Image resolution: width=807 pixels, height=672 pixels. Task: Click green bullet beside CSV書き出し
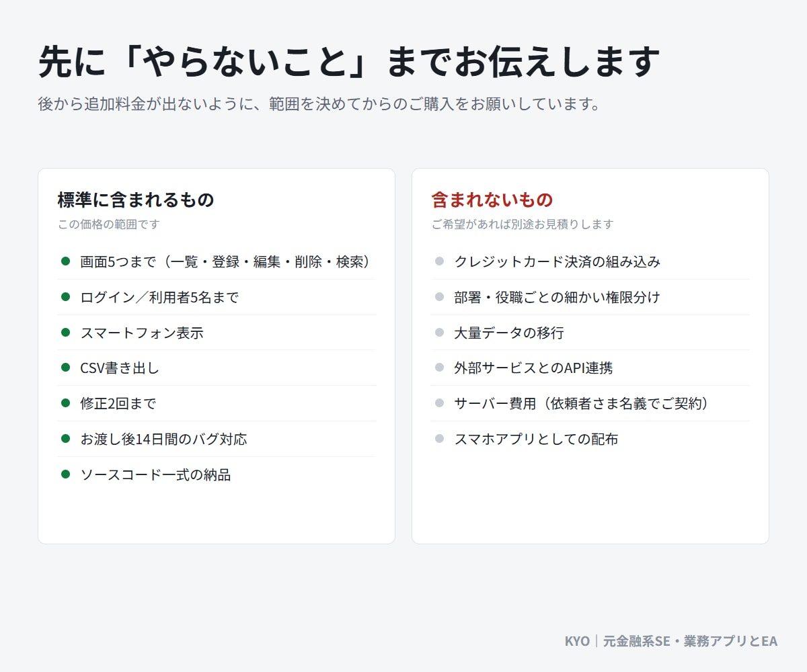pyautogui.click(x=65, y=368)
